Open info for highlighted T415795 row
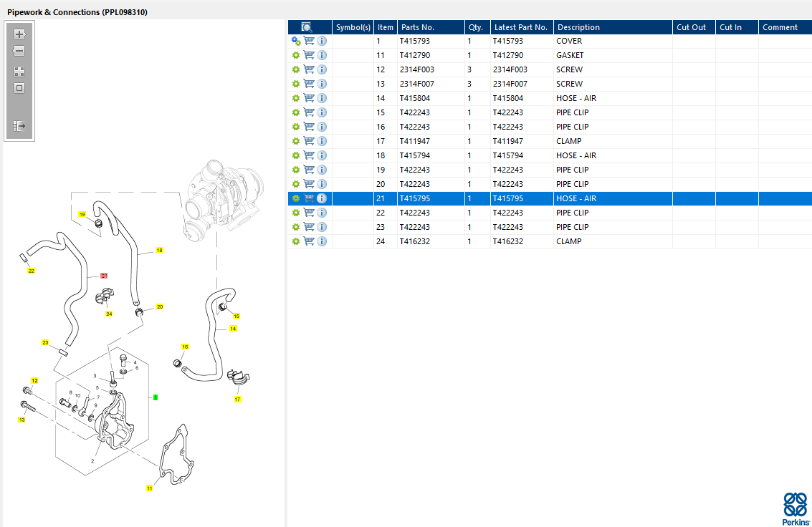The image size is (812, 527). (x=322, y=198)
